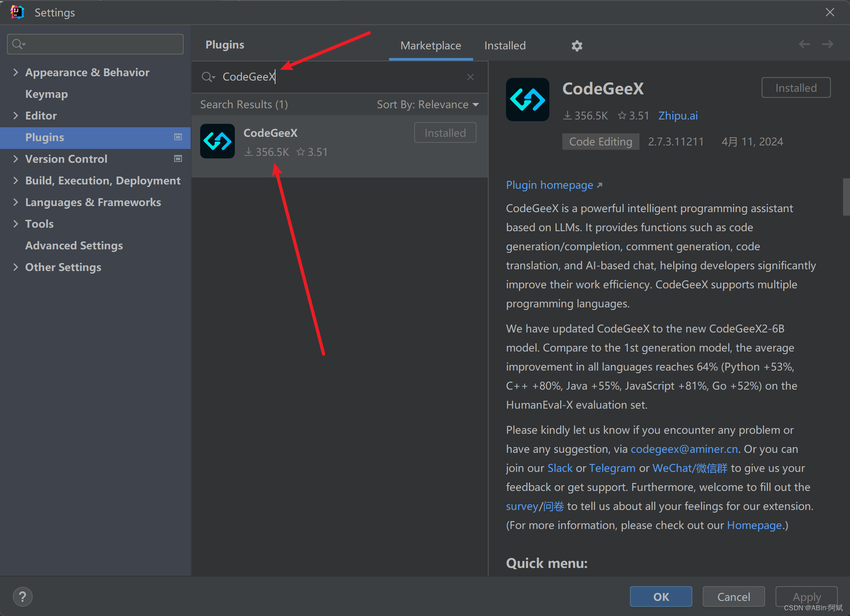
Task: Open the Telegram community link
Action: (612, 468)
